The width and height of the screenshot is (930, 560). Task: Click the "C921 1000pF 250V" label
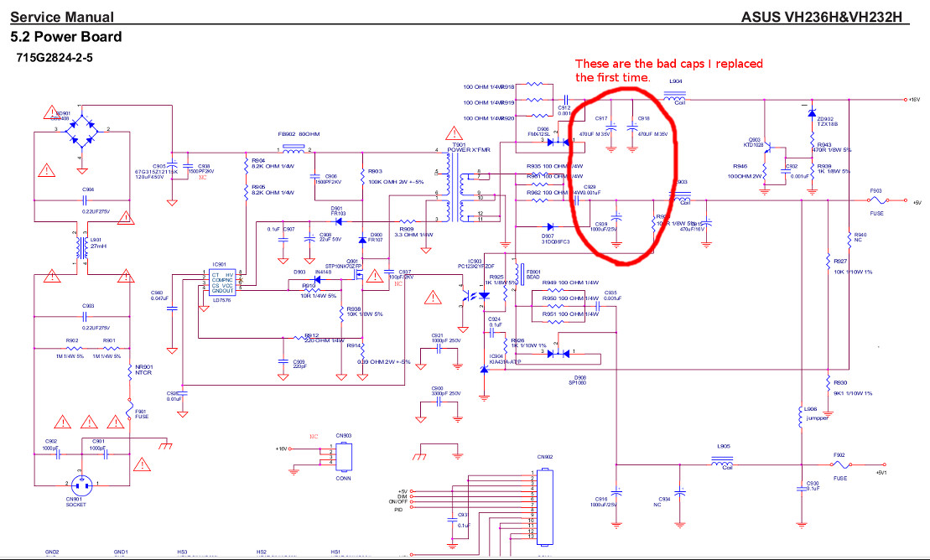446,338
